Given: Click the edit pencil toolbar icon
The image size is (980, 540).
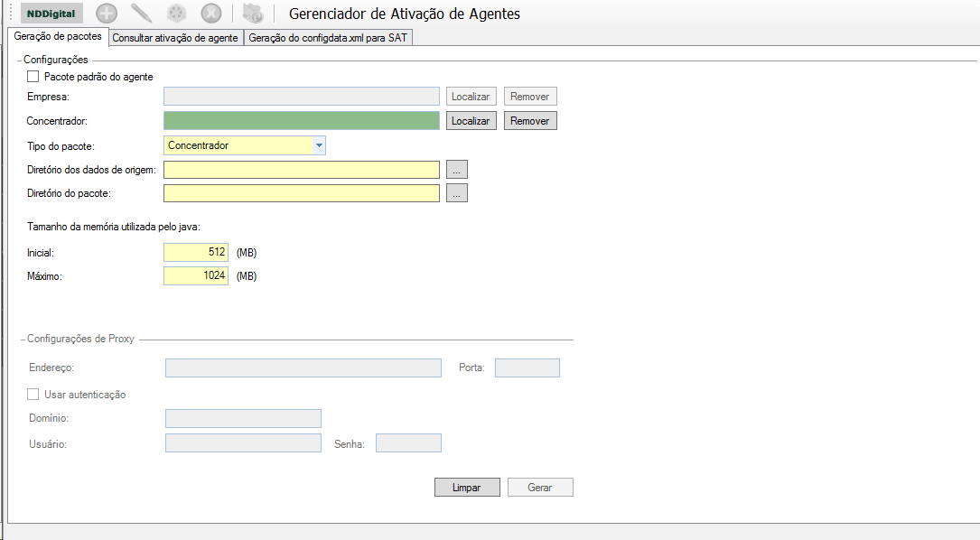Looking at the screenshot, I should point(142,14).
